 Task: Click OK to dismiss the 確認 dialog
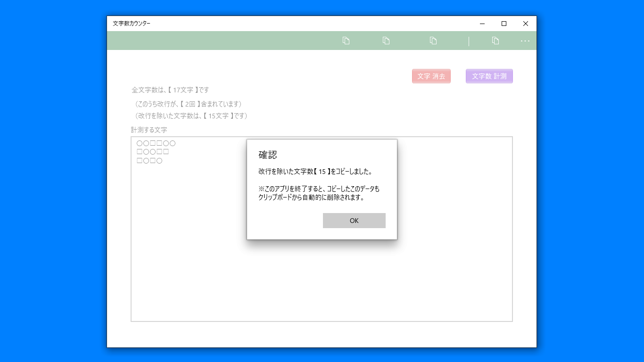[354, 220]
